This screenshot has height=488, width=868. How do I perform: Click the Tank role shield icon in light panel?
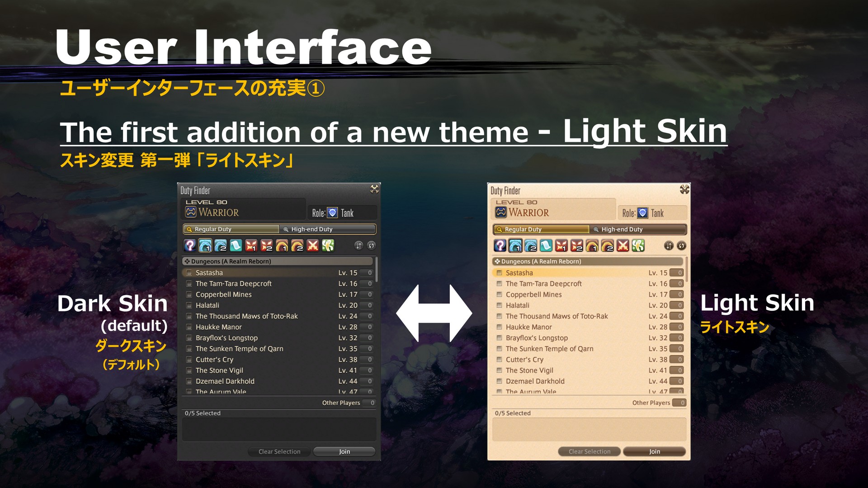(642, 213)
